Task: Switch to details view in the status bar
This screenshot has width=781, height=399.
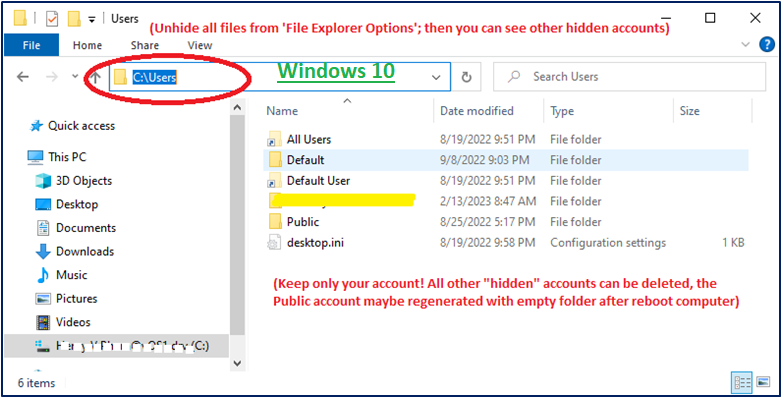Action: (742, 383)
